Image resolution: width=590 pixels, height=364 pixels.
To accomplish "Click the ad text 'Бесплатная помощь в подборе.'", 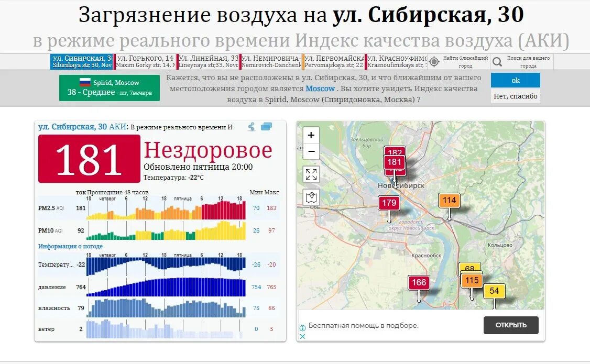I will 364,325.
